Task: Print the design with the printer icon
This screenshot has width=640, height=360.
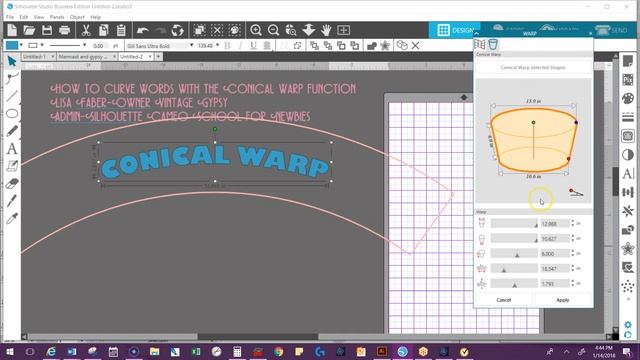Action: pos(64,30)
